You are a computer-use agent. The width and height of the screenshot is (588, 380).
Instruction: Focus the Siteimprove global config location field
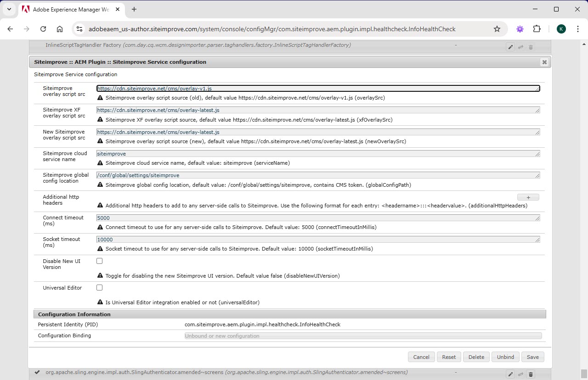point(318,175)
